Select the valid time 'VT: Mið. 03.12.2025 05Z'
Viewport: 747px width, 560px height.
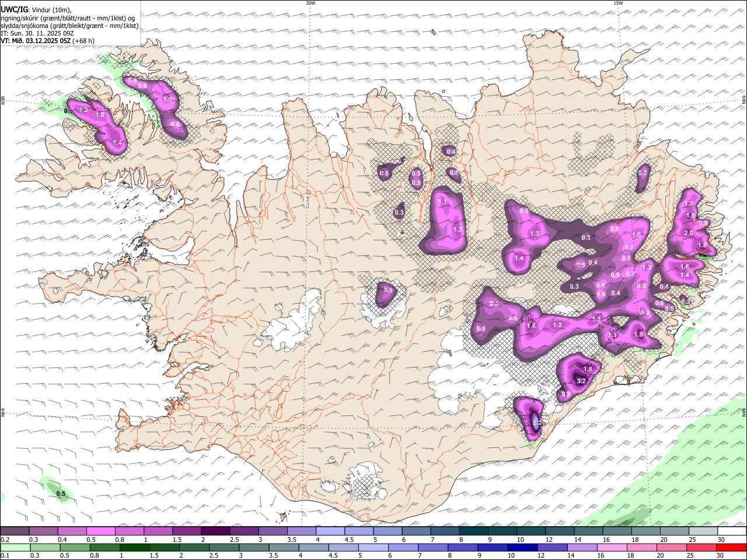[36, 41]
